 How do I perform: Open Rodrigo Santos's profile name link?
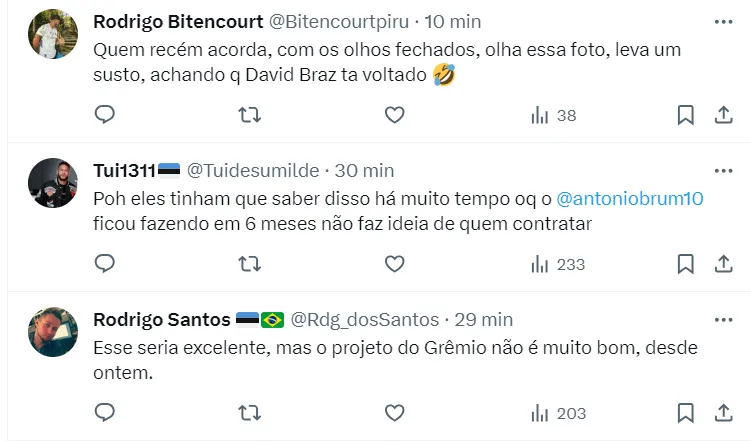161,319
